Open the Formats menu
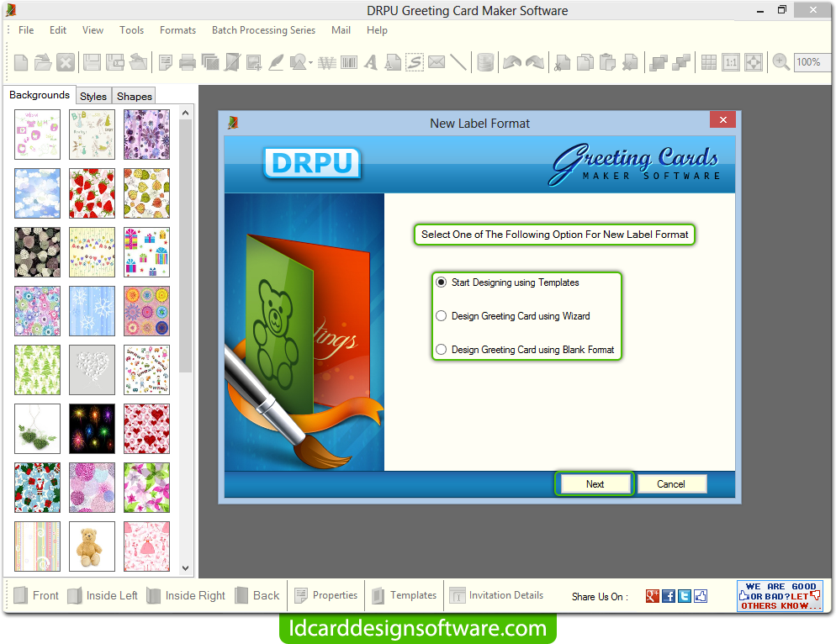 tap(177, 30)
